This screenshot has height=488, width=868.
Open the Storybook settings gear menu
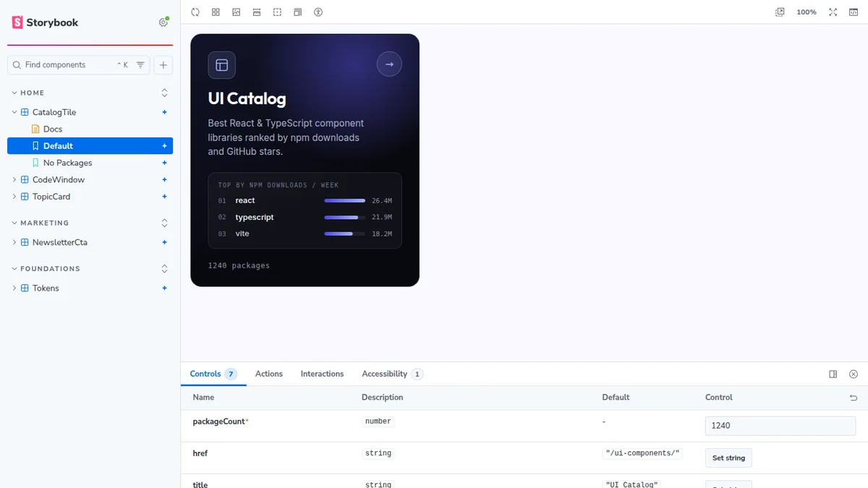(163, 22)
